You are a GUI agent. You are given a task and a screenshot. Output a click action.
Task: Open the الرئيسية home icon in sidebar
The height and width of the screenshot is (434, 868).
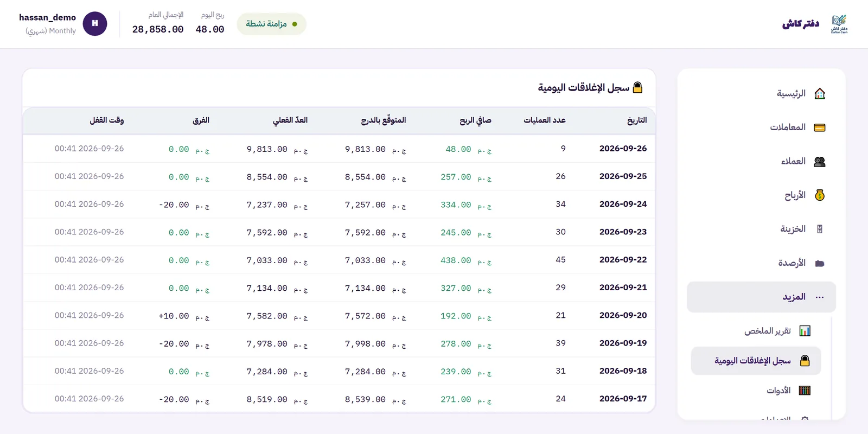[820, 93]
